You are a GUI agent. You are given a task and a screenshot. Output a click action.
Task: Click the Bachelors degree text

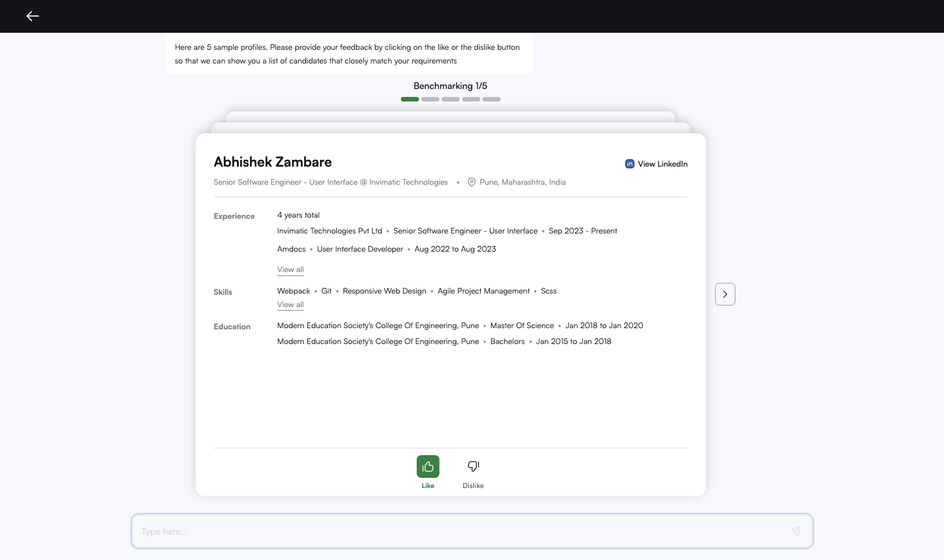point(507,341)
